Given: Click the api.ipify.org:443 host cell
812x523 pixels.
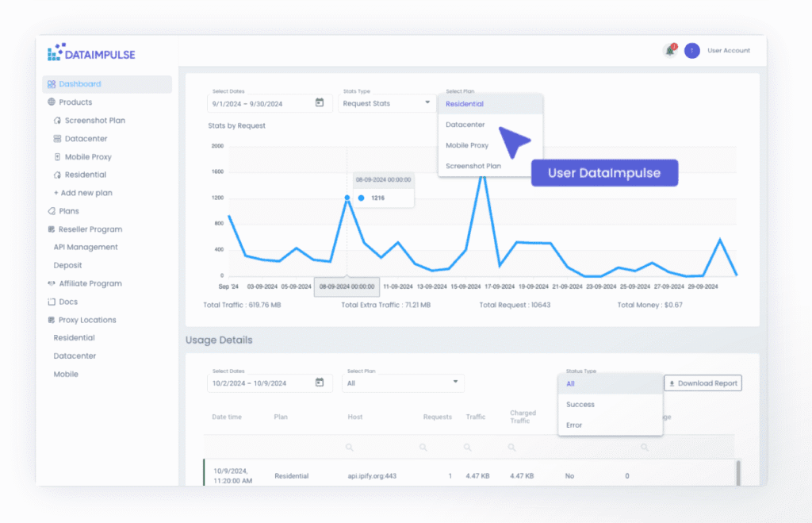Looking at the screenshot, I should pyautogui.click(x=372, y=476).
